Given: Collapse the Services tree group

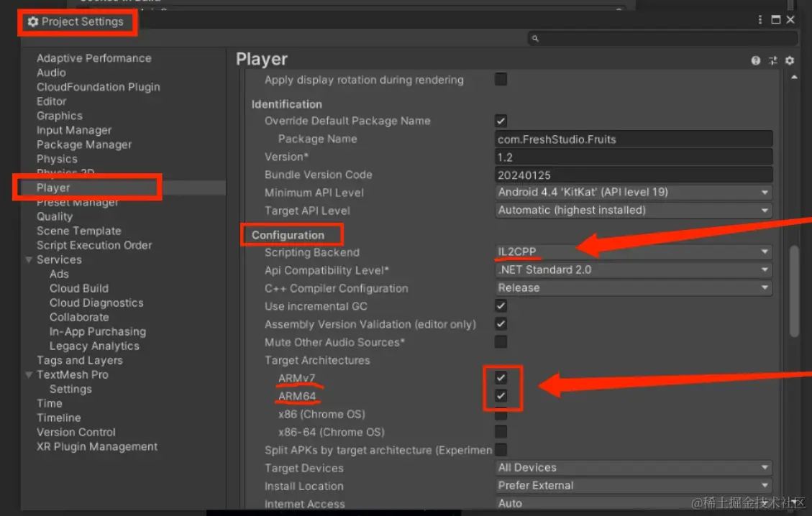Looking at the screenshot, I should pyautogui.click(x=29, y=260).
